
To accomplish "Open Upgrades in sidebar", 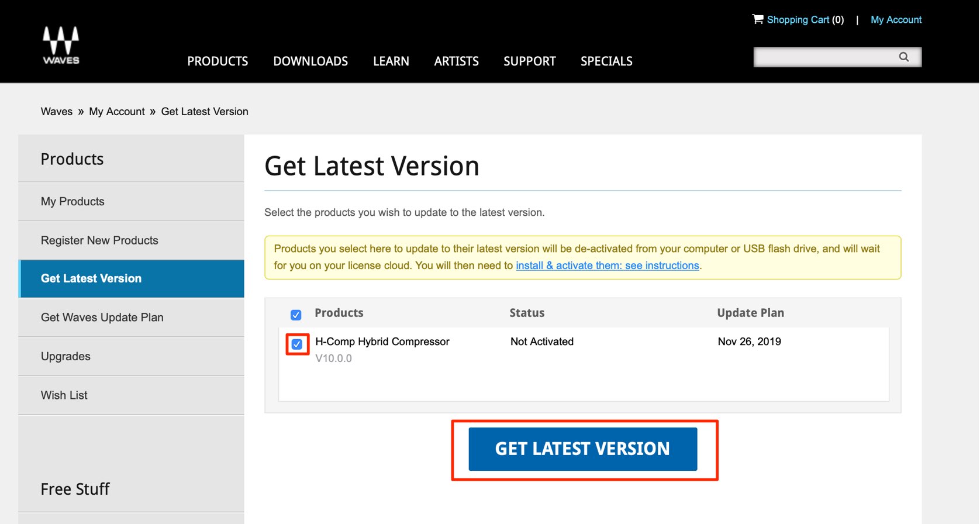I will [x=131, y=357].
